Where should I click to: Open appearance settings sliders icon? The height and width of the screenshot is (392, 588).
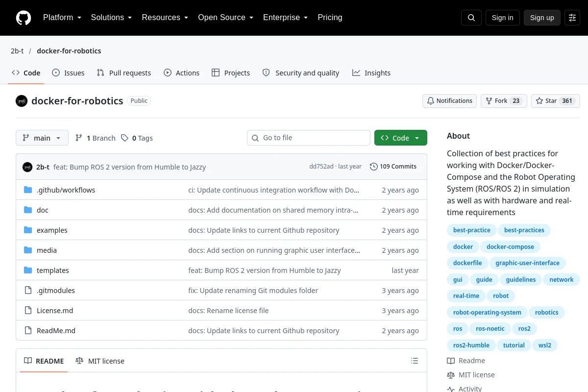pyautogui.click(x=572, y=18)
